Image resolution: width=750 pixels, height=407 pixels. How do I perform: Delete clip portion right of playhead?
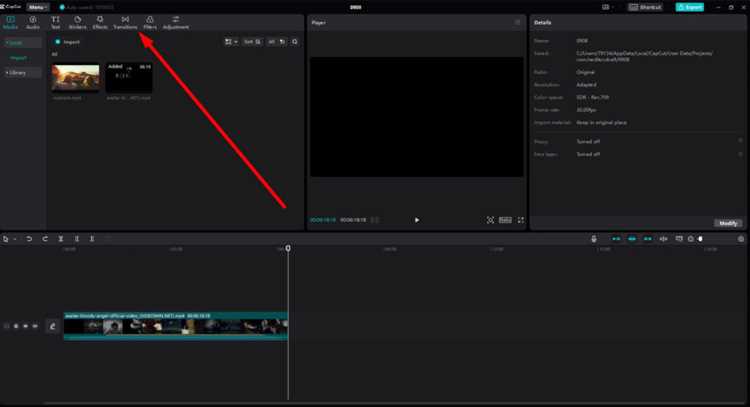tap(92, 239)
